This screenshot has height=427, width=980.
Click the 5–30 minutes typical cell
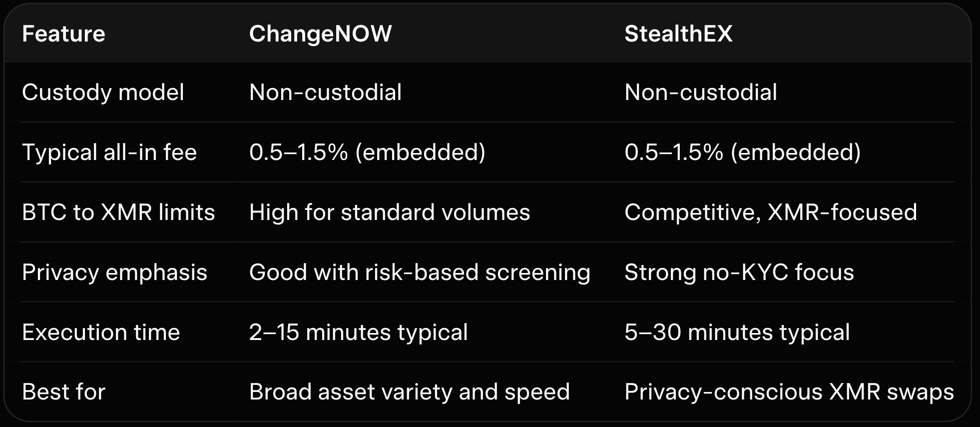click(737, 332)
